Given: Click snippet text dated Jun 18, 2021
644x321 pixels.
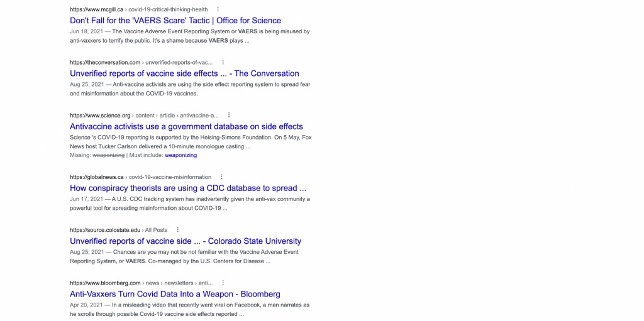Looking at the screenshot, I should point(190,36).
